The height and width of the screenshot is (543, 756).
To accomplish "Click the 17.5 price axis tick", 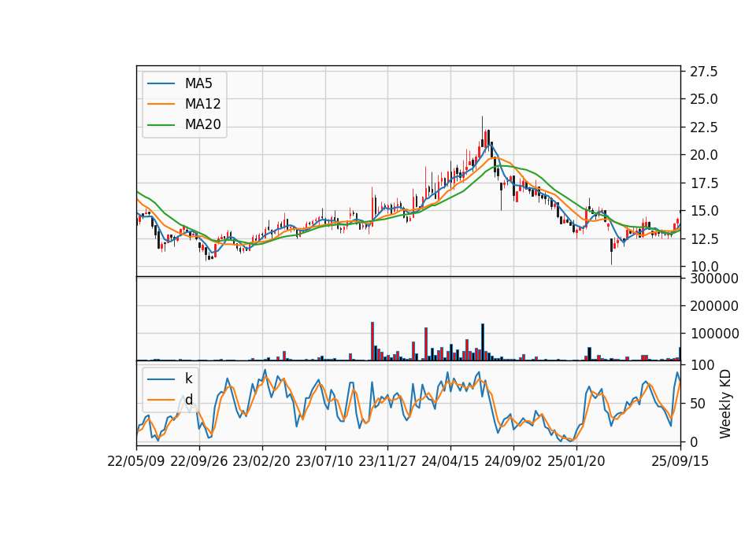I will click(x=704, y=183).
